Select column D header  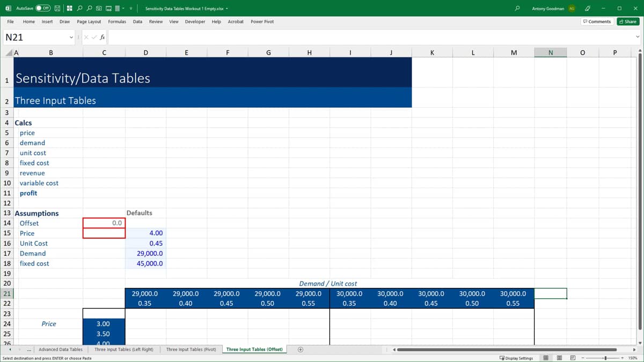(145, 53)
